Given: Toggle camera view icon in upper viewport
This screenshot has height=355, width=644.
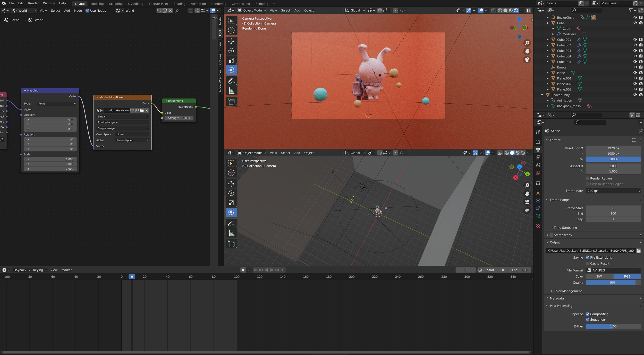Looking at the screenshot, I should [x=527, y=60].
